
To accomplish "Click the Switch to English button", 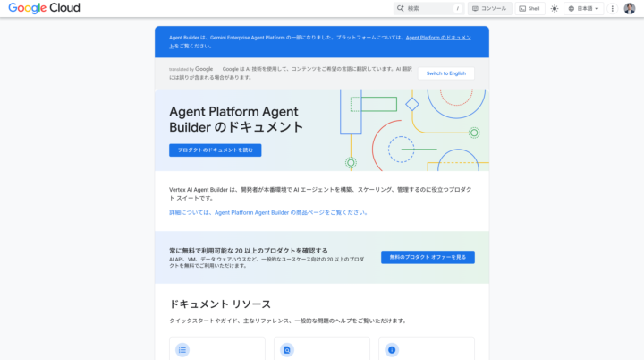I will pyautogui.click(x=446, y=73).
